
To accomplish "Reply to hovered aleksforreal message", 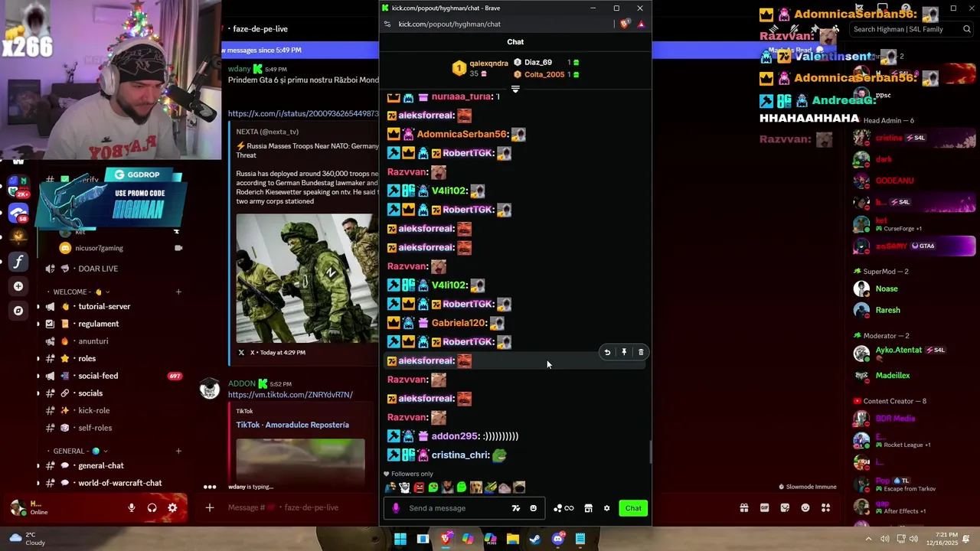I will 607,352.
